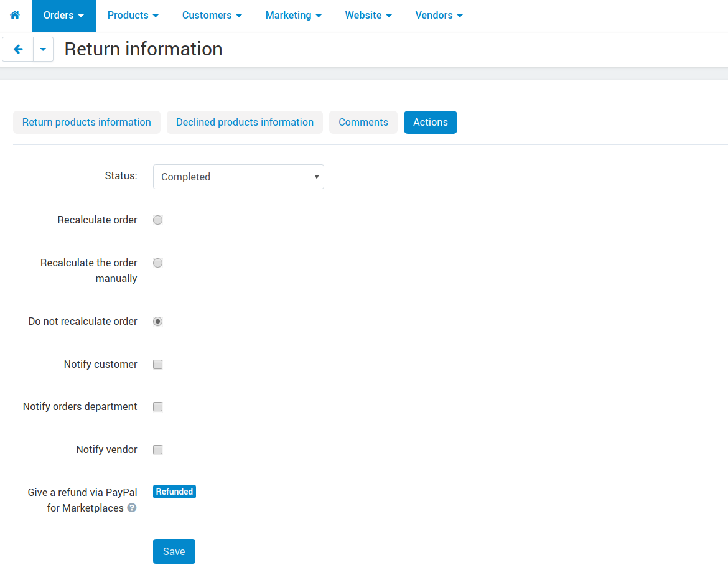Click the back arrow button
The height and width of the screenshot is (575, 728).
(x=17, y=49)
